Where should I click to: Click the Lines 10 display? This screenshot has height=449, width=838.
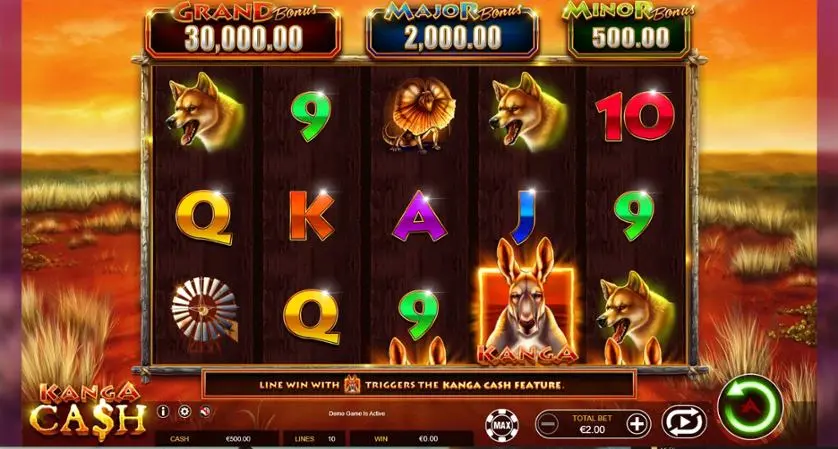314,439
